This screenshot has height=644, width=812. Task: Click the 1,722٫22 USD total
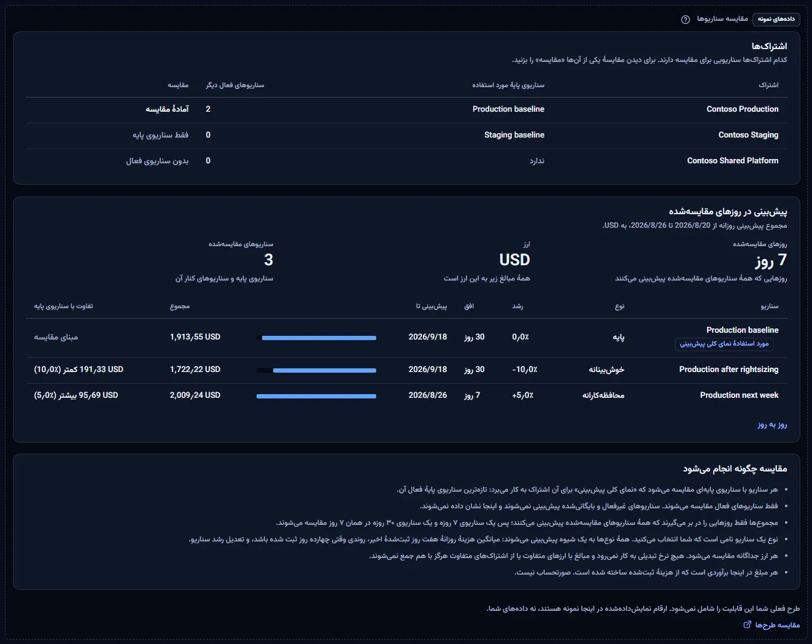click(195, 370)
